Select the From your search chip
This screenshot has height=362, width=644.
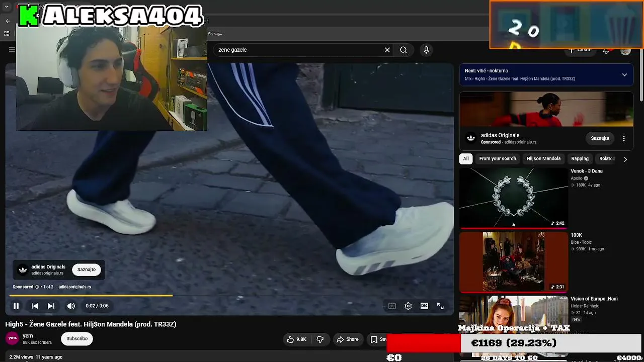pyautogui.click(x=498, y=159)
